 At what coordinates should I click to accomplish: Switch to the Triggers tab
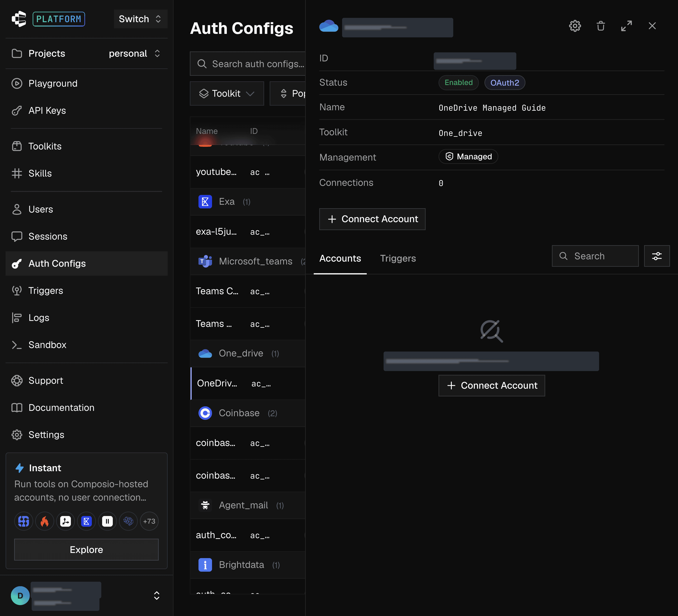[398, 259]
